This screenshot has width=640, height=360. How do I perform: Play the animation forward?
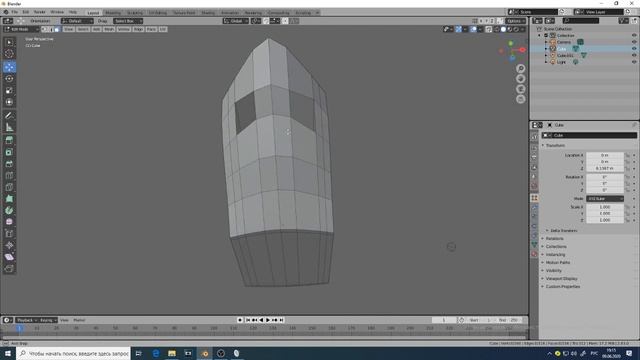pos(268,320)
